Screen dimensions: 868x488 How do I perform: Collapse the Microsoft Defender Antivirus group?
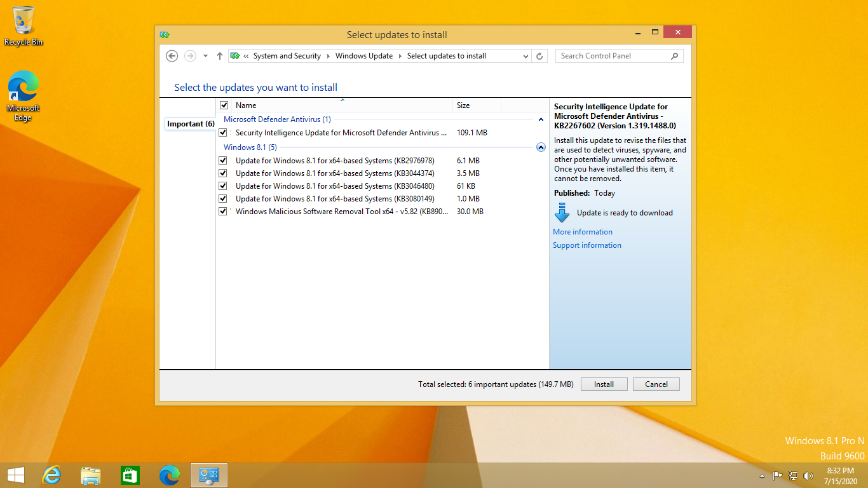541,119
